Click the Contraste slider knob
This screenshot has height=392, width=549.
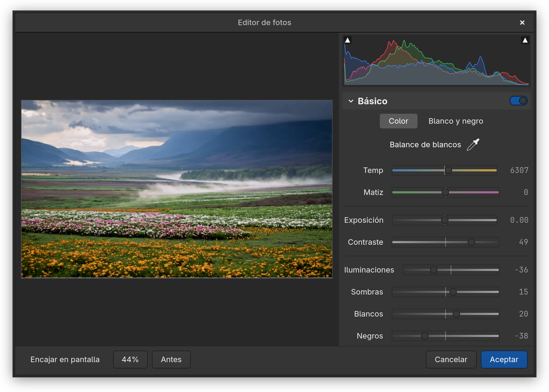tap(471, 242)
